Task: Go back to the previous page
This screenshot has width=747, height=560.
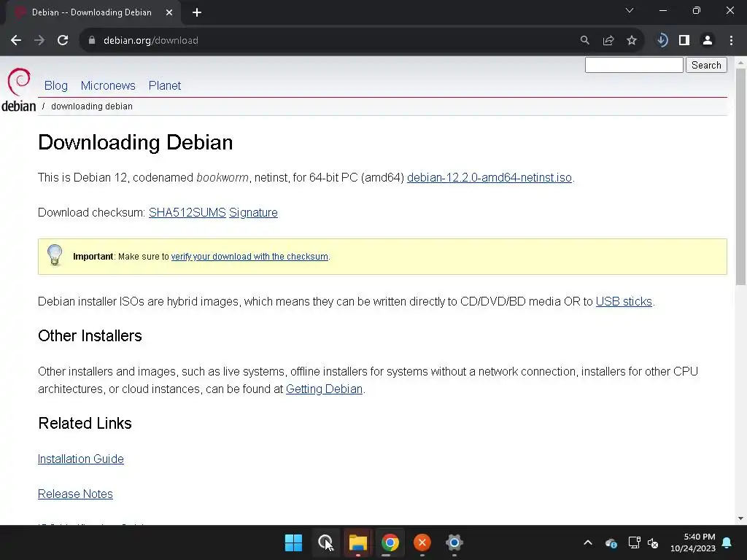Action: tap(16, 41)
